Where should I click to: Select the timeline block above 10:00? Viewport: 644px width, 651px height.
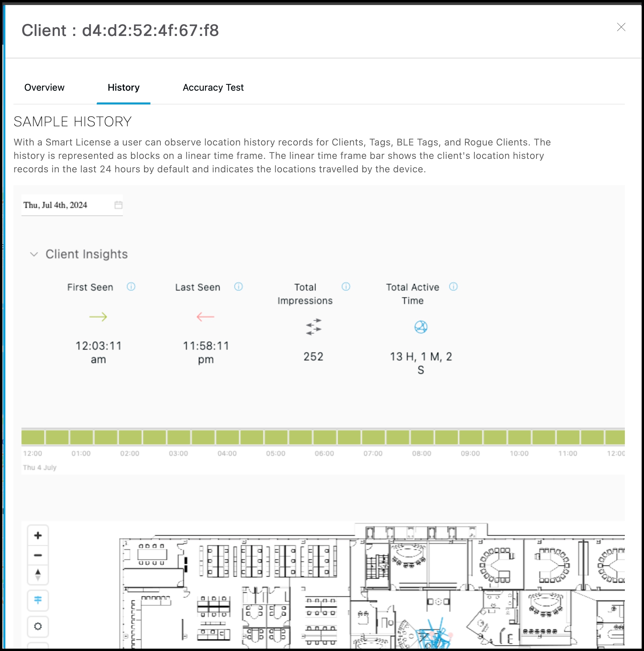point(519,437)
